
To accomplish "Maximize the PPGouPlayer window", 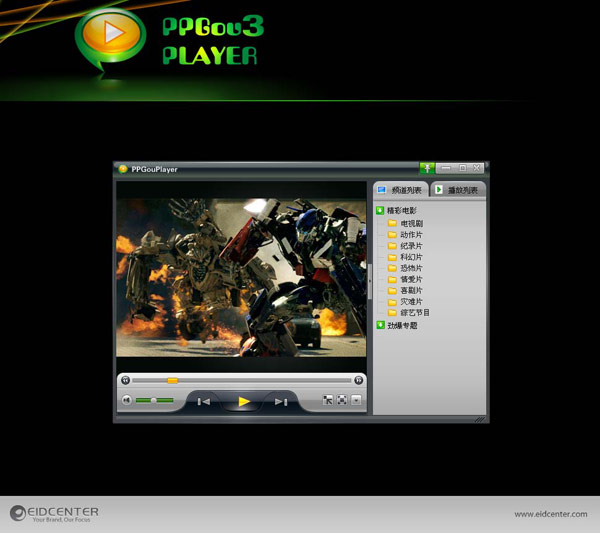I will pos(463,168).
